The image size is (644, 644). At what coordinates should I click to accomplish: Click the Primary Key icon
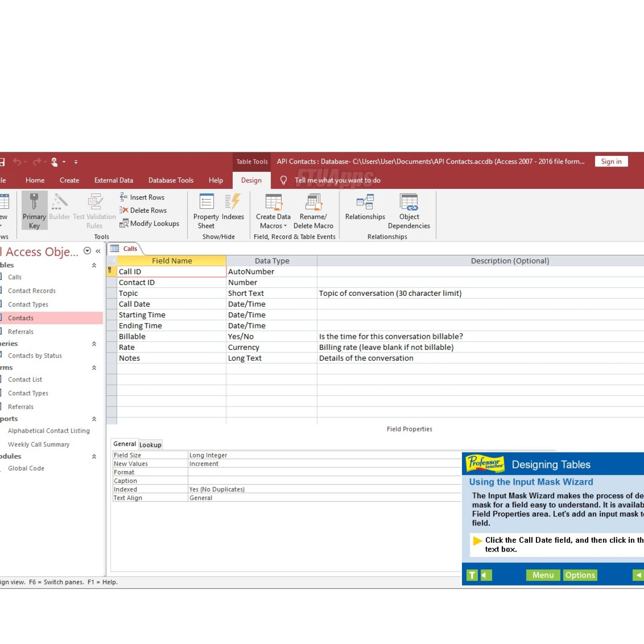(x=34, y=202)
